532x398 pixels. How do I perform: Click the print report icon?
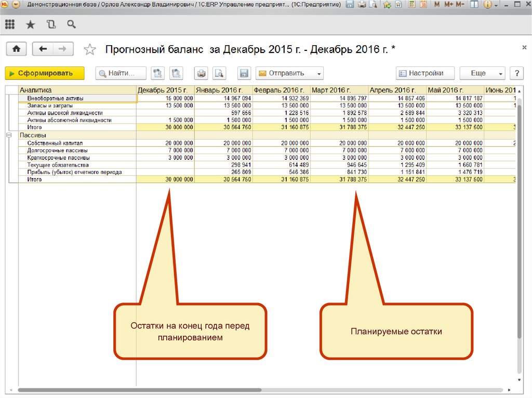coord(201,73)
